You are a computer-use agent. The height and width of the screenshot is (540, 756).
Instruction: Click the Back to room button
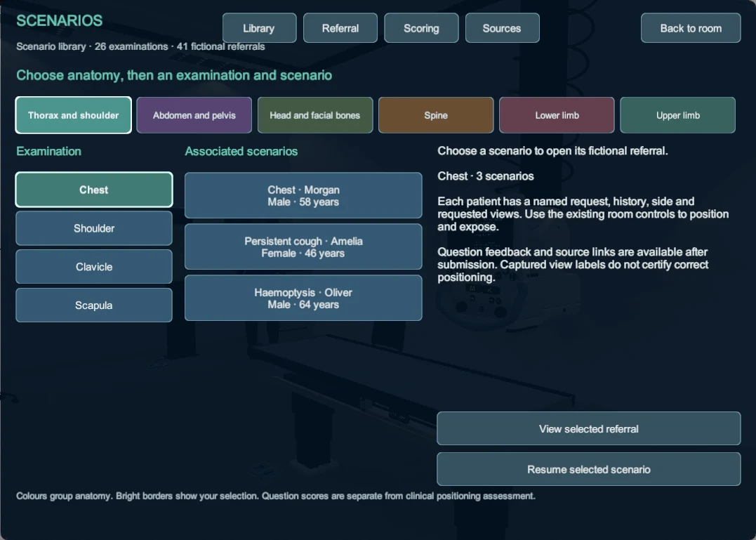[x=691, y=28]
